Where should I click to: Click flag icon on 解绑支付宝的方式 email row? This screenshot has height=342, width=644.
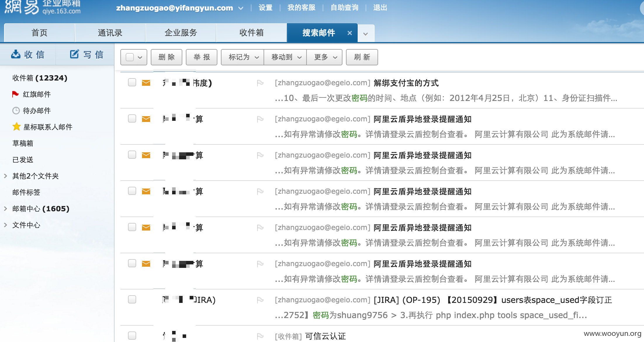click(260, 83)
